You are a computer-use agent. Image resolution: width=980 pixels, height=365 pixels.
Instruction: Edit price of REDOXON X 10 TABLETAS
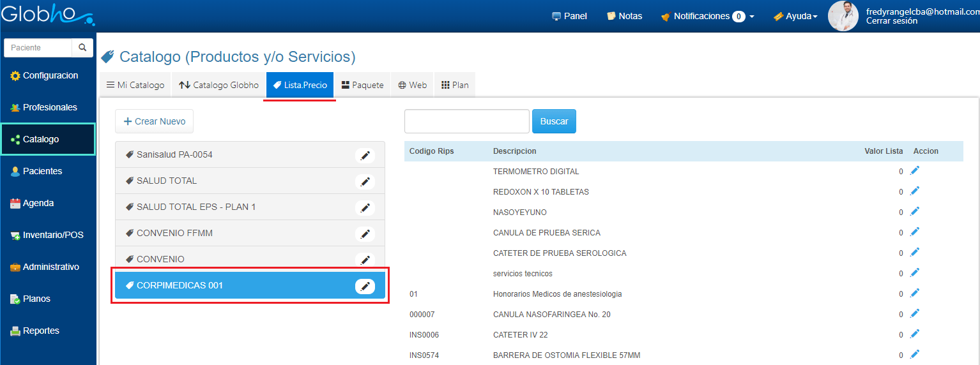click(x=915, y=191)
